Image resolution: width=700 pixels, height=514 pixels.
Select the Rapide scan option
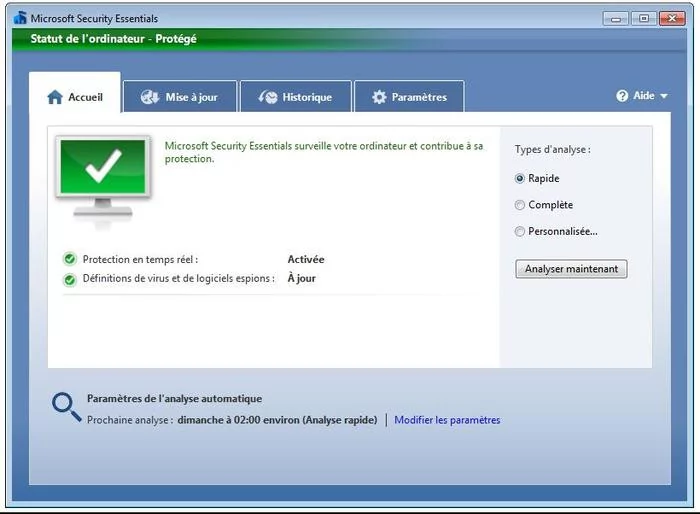click(x=519, y=179)
